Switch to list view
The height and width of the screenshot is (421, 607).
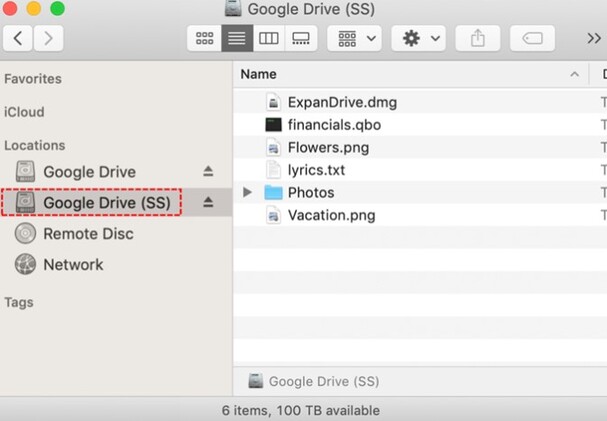click(x=236, y=39)
